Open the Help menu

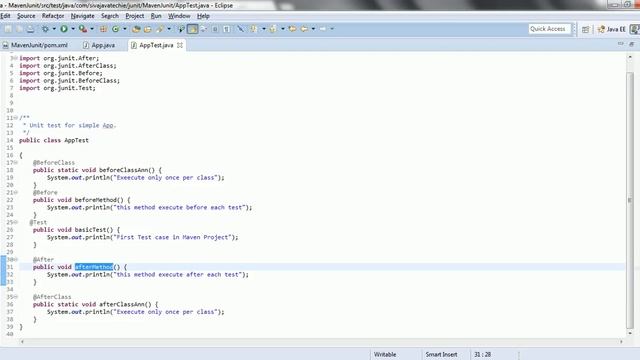coord(203,16)
